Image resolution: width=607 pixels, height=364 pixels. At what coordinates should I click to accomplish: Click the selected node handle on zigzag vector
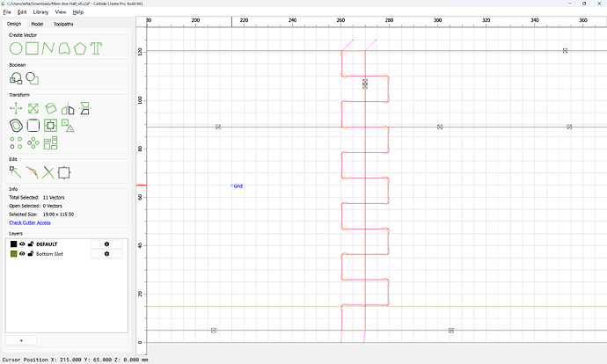365,84
